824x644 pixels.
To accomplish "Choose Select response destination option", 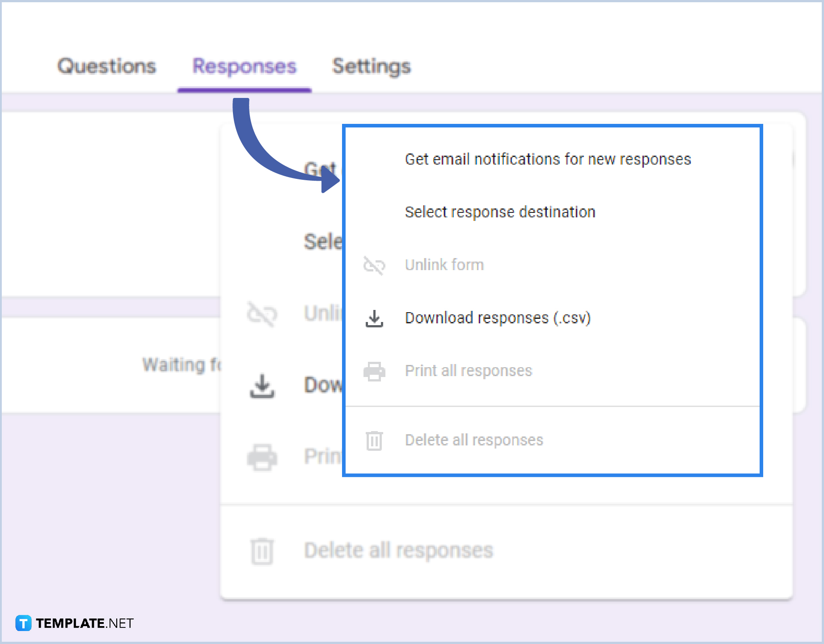I will click(500, 212).
